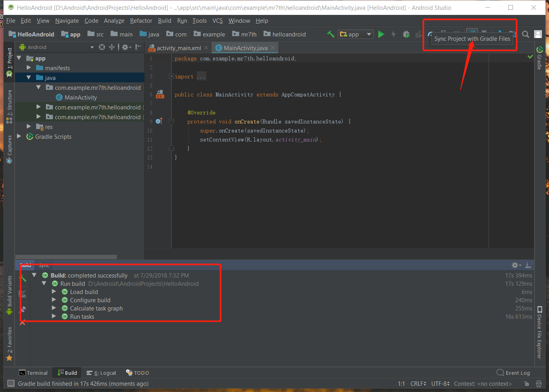
Task: Click the helloandroid breadcrumb in navigation bar
Action: coord(289,34)
